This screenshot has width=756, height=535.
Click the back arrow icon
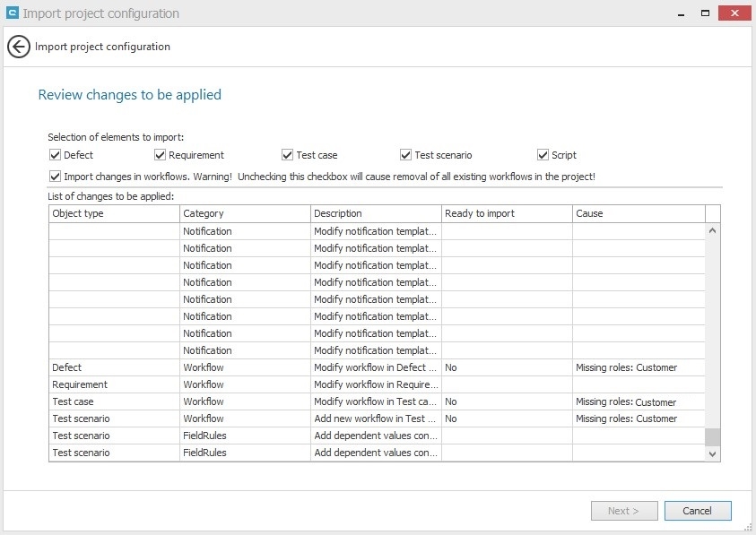(x=19, y=47)
